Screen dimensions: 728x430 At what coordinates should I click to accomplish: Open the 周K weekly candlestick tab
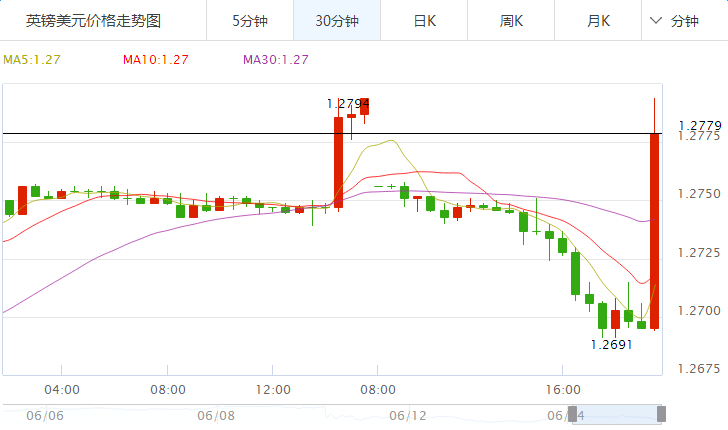click(511, 20)
